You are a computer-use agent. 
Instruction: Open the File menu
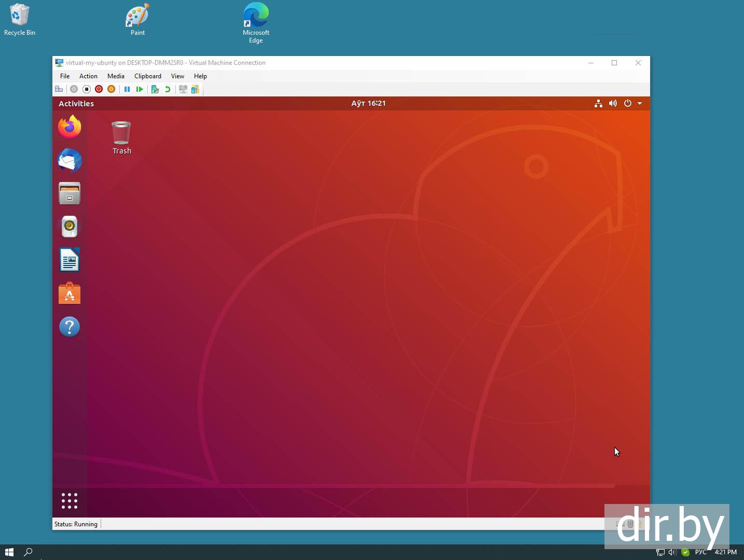[x=65, y=76]
